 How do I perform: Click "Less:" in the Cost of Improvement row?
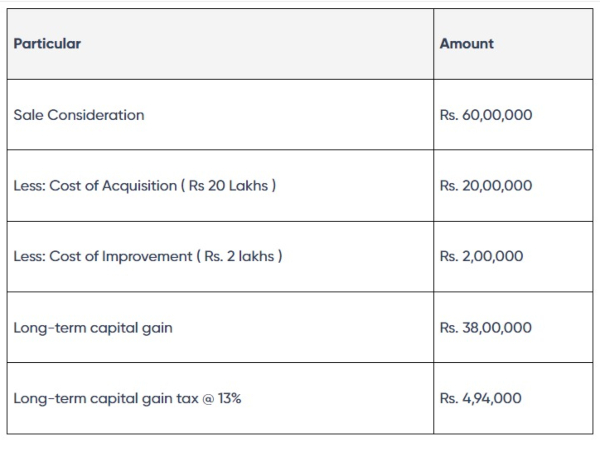30,257
